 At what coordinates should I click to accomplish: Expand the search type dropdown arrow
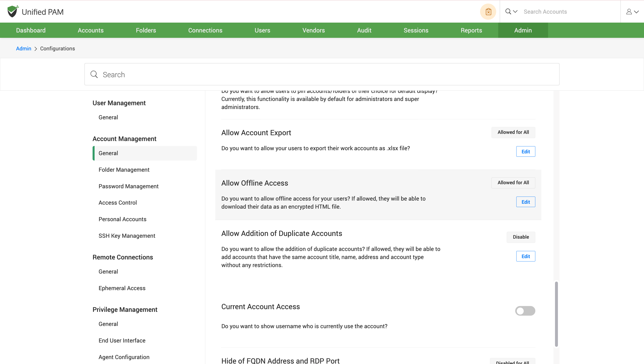coord(515,11)
